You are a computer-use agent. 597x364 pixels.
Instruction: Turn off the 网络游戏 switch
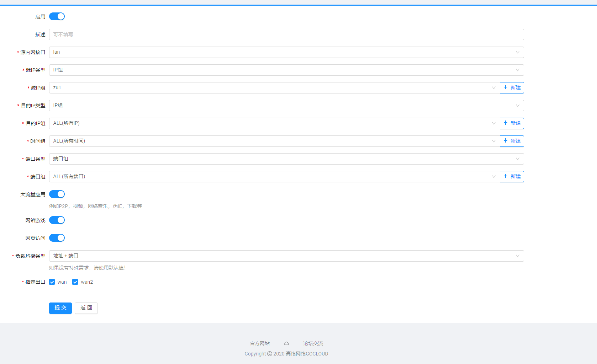click(57, 220)
